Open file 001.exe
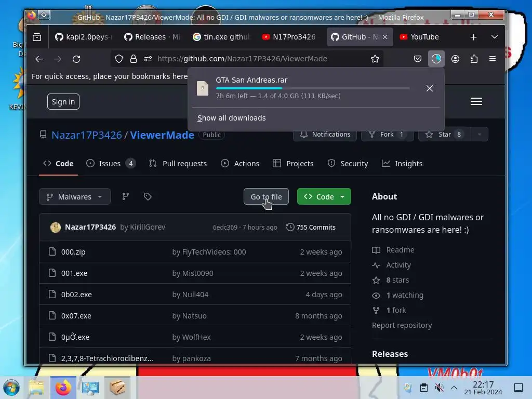Viewport: 532px width, 399px height. tap(74, 273)
